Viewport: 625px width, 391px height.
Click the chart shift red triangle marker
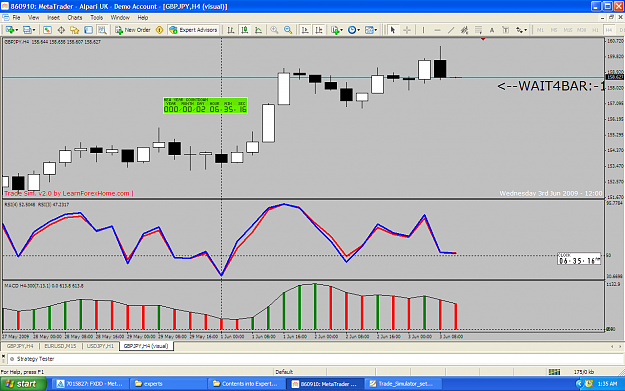[x=483, y=39]
